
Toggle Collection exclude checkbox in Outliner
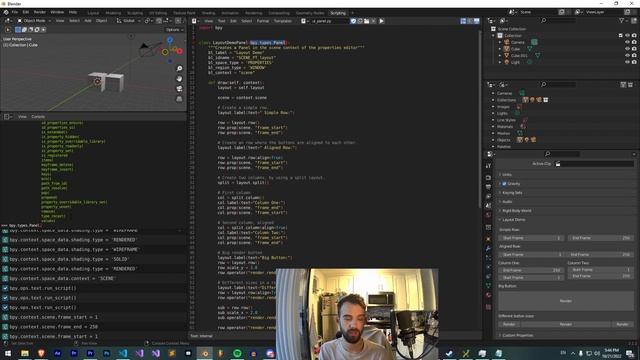point(621,36)
